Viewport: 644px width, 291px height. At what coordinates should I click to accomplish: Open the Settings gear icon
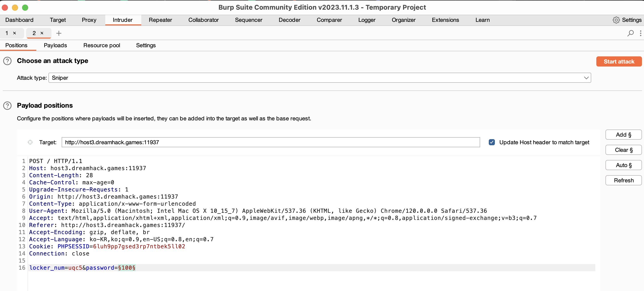[x=616, y=20]
